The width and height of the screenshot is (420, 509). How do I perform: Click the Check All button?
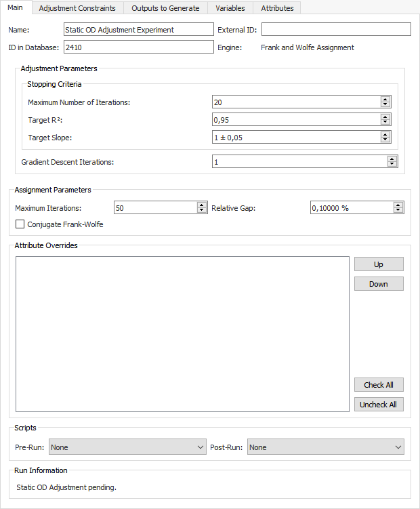(379, 385)
